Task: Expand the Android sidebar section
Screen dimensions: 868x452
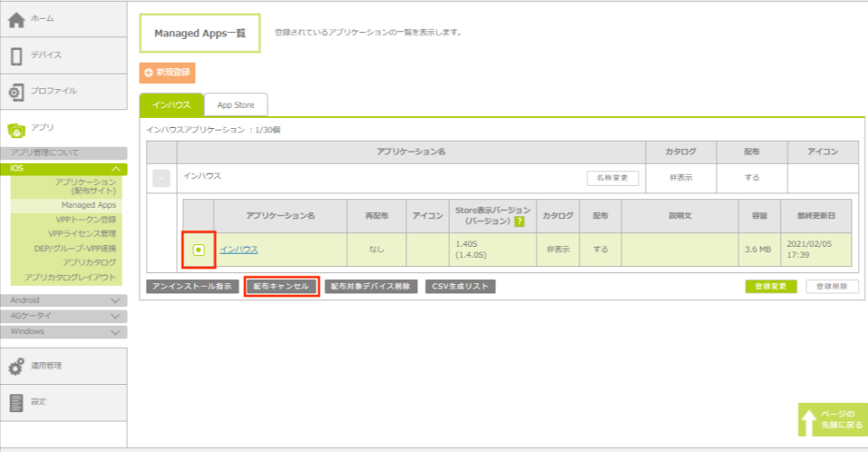Action: pos(115,300)
